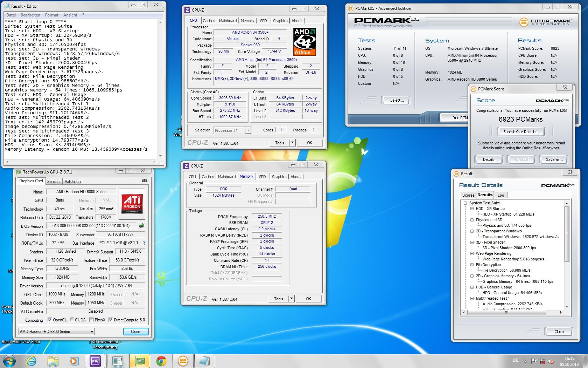Viewport: 588px width, 368px height.
Task: Open Google Chrome from the taskbar
Action: click(x=161, y=361)
